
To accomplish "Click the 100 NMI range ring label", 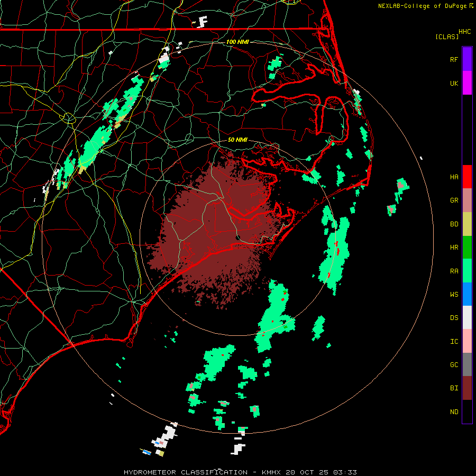I will 237,42.
